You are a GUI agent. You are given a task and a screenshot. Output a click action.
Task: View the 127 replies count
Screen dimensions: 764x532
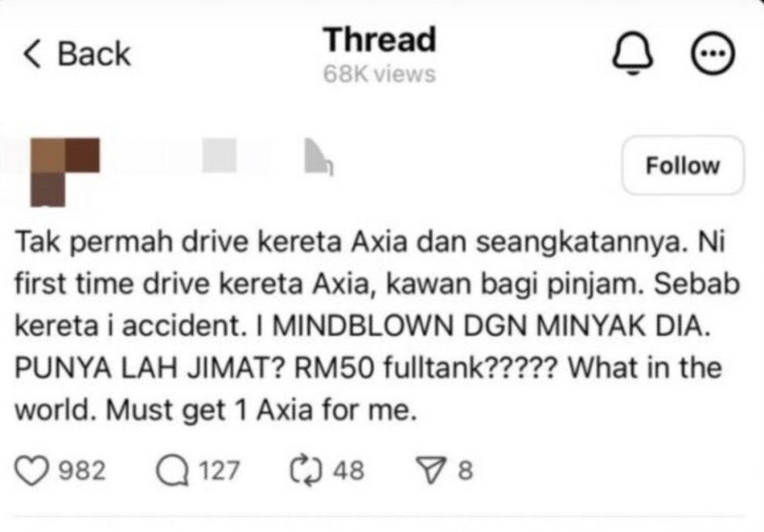click(219, 470)
